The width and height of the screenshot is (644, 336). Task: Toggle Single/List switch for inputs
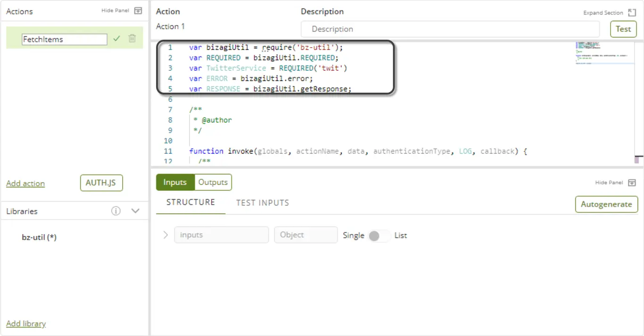point(379,235)
